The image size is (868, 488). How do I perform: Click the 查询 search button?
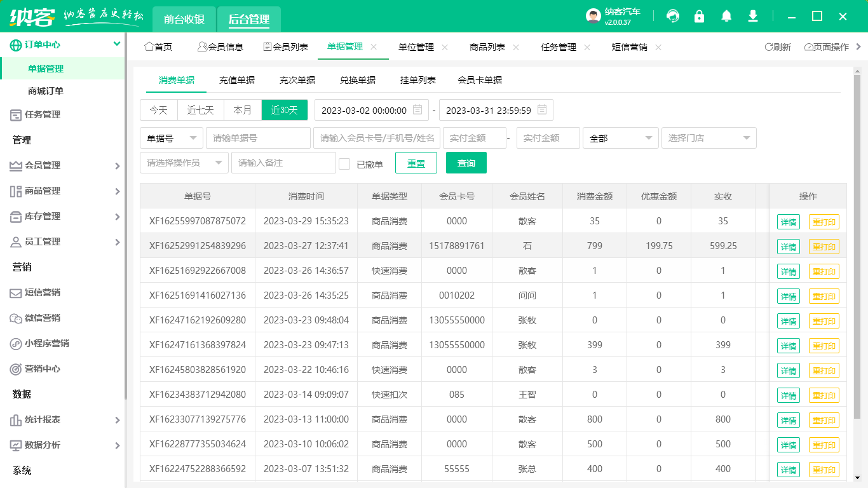click(x=466, y=163)
